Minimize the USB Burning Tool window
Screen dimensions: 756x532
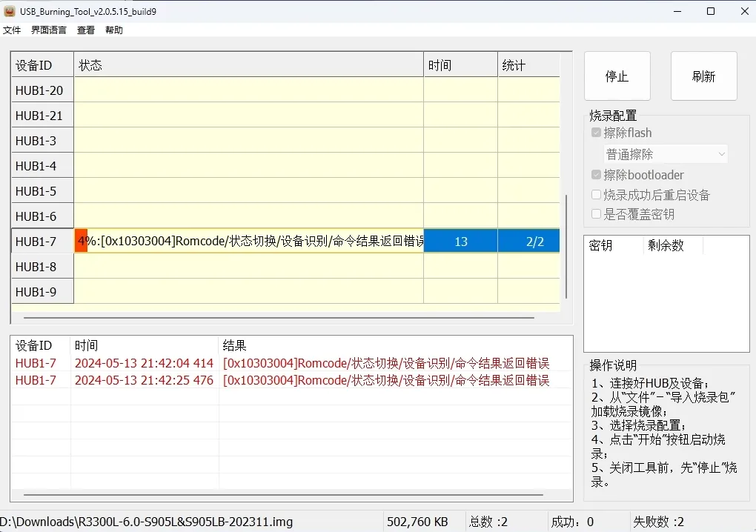[677, 11]
